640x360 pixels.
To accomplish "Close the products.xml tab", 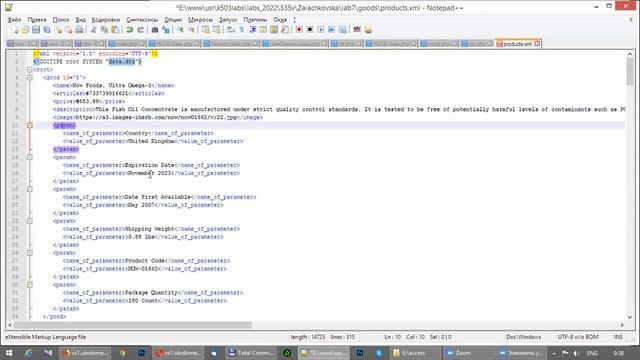I will pyautogui.click(x=537, y=43).
